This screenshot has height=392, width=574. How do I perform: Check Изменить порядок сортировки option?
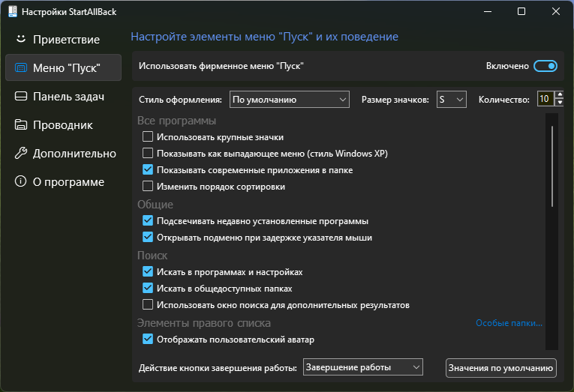pyautogui.click(x=148, y=187)
